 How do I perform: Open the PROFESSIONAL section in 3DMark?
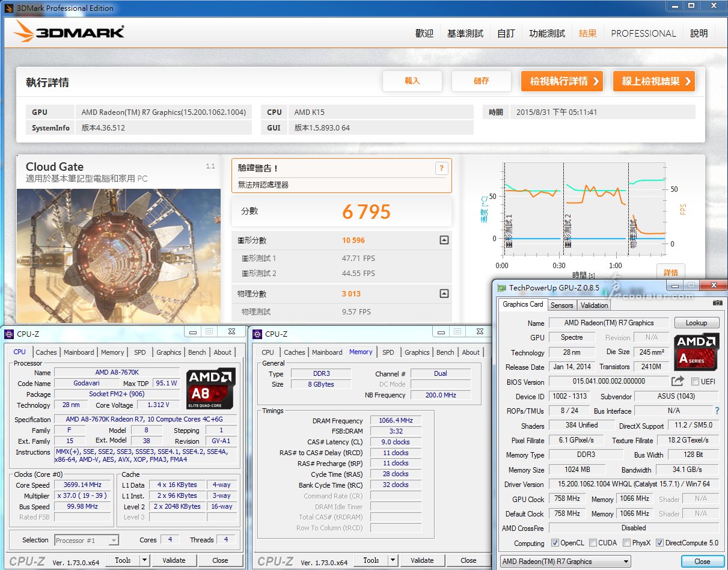coord(643,34)
